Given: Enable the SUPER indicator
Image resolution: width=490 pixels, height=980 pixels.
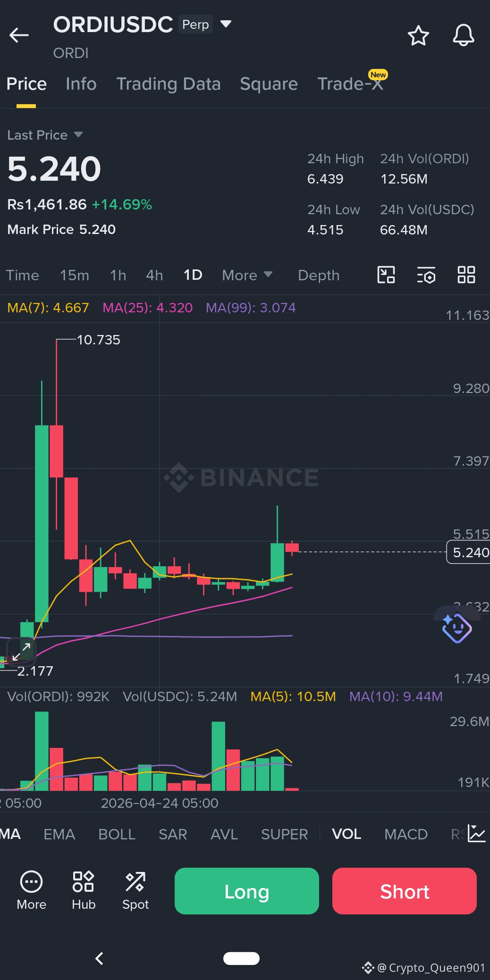Looking at the screenshot, I should coord(285,834).
